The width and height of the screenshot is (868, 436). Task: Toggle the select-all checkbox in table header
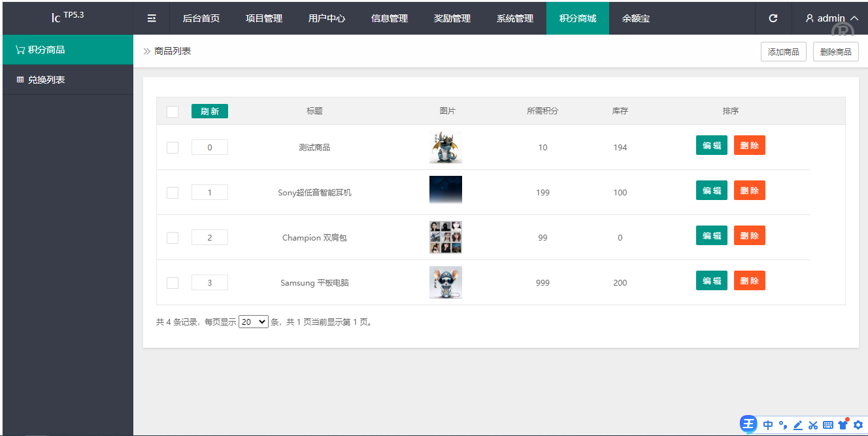click(173, 112)
